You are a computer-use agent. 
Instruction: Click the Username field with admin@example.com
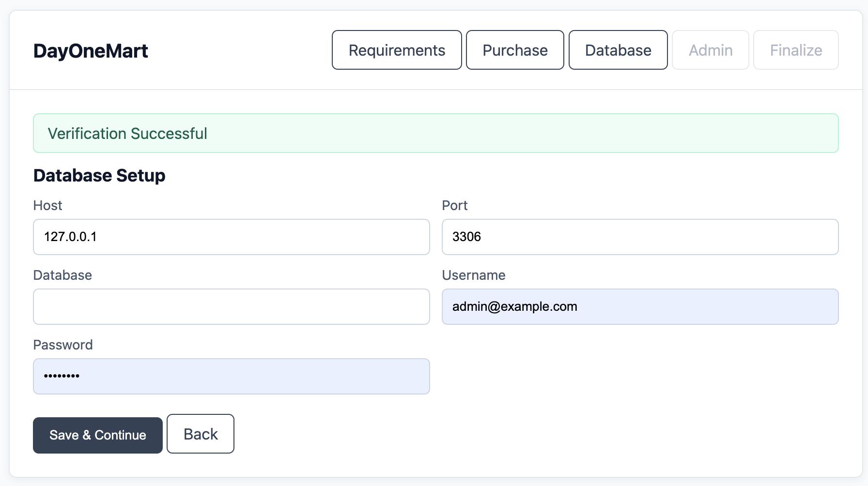coord(640,306)
